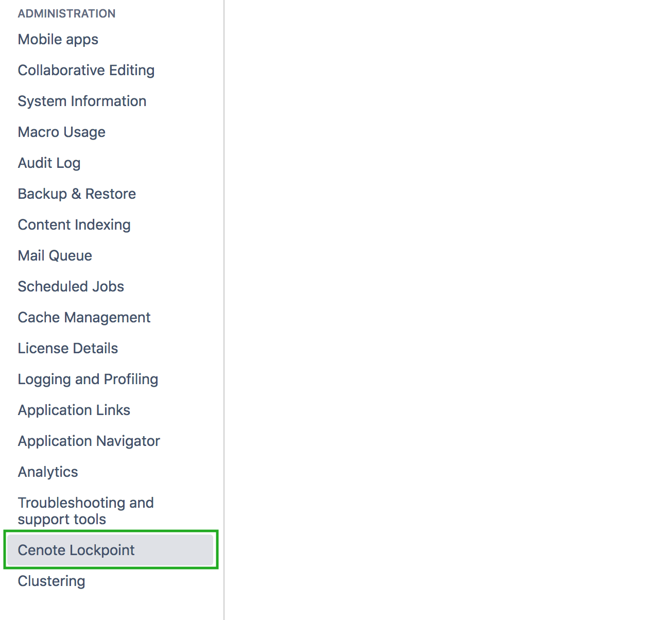Image resolution: width=672 pixels, height=620 pixels.
Task: Open the Clustering settings
Action: (51, 581)
